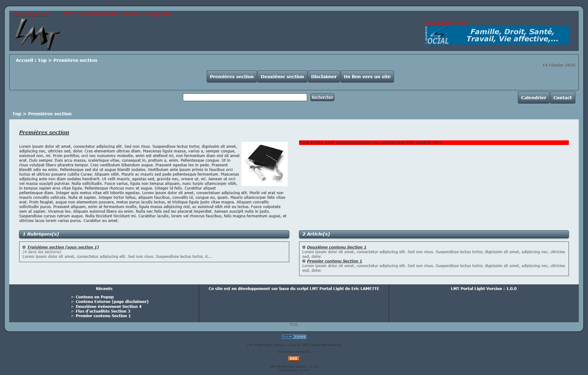The height and width of the screenshot is (375, 588).
Task: Open Flus d'actualités Section 3 recent link
Action: coord(103,311)
